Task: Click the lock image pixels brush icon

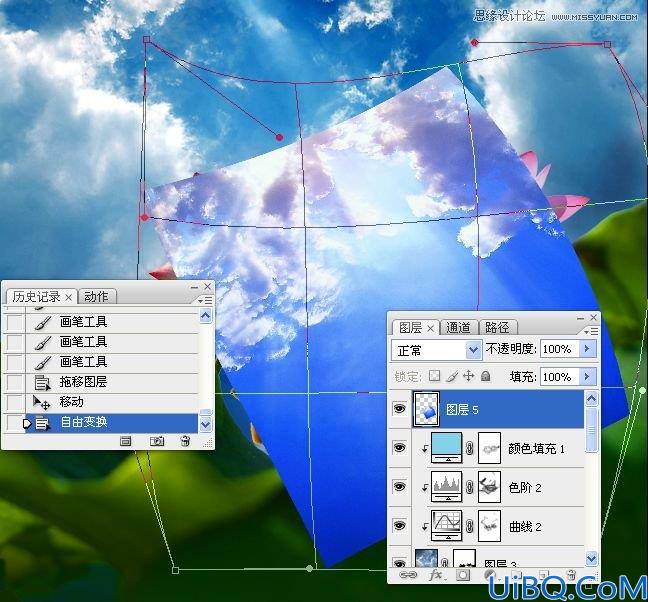Action: pyautogui.click(x=452, y=376)
